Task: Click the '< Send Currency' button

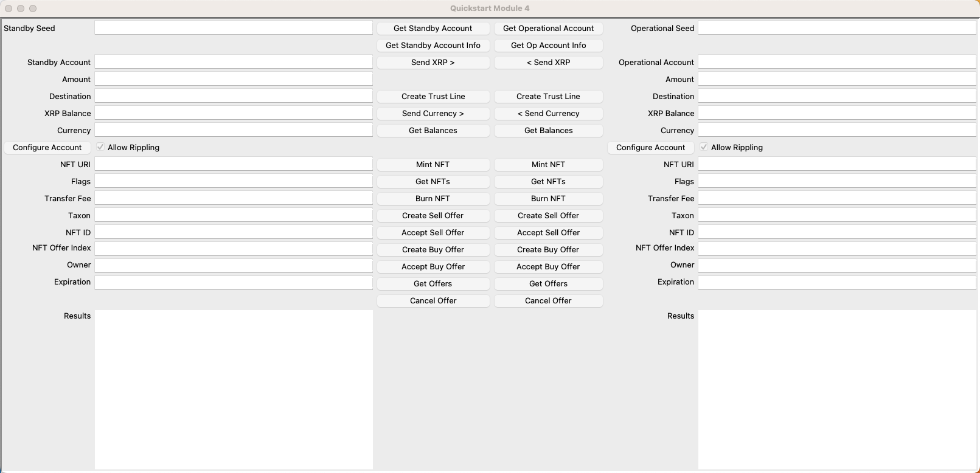Action: coord(548,114)
